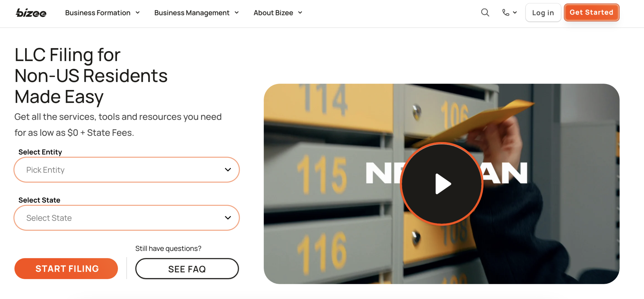Open the About Bizee menu
Viewport: 644px width, 299px height.
click(273, 13)
